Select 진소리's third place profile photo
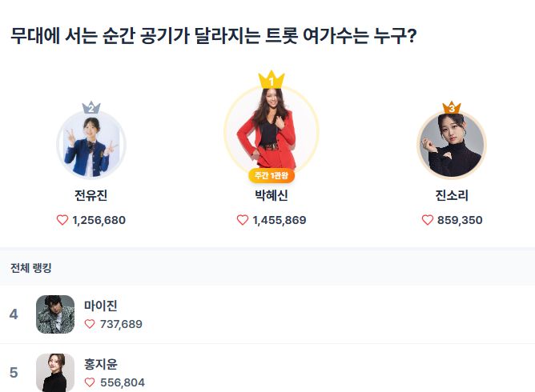The width and height of the screenshot is (535, 392). [452, 146]
